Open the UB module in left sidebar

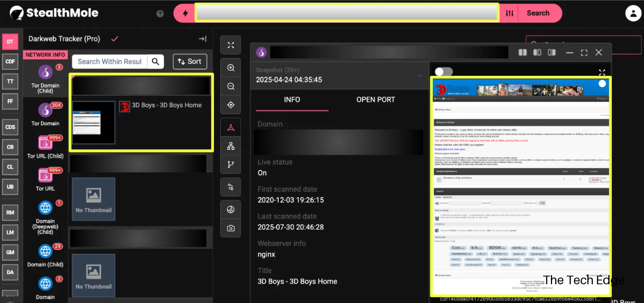[x=10, y=187]
